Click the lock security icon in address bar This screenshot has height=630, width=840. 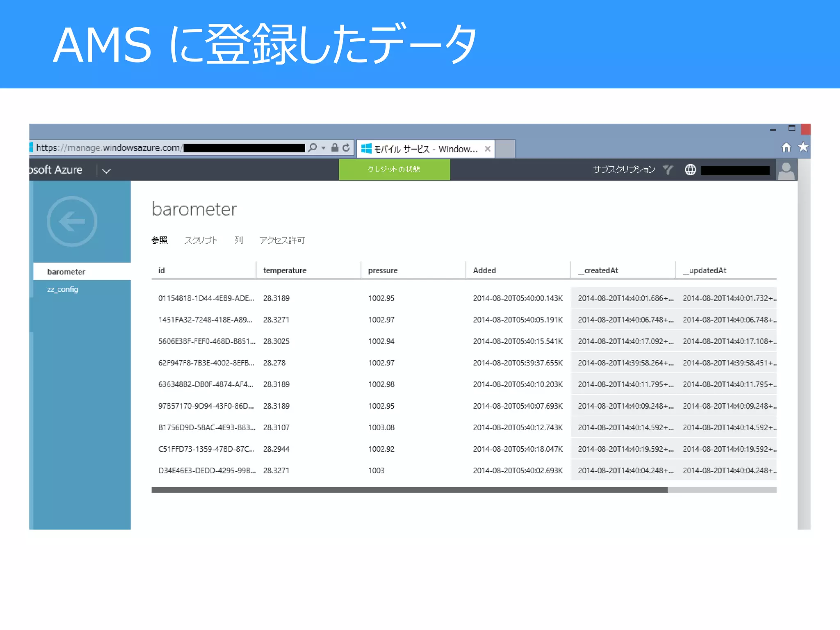pyautogui.click(x=335, y=147)
